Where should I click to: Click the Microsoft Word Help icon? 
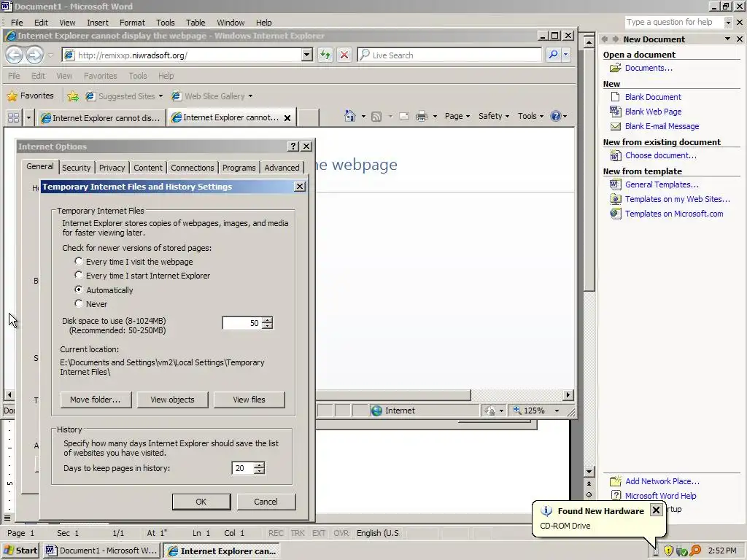(616, 496)
